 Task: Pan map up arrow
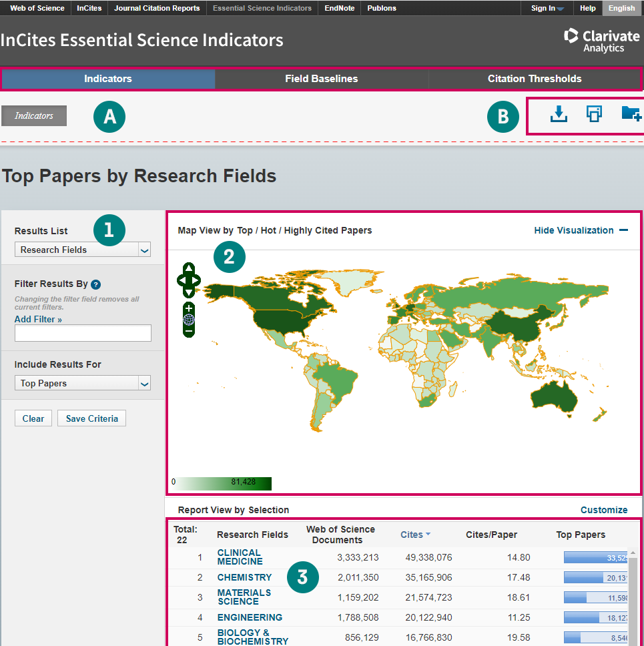pyautogui.click(x=189, y=268)
